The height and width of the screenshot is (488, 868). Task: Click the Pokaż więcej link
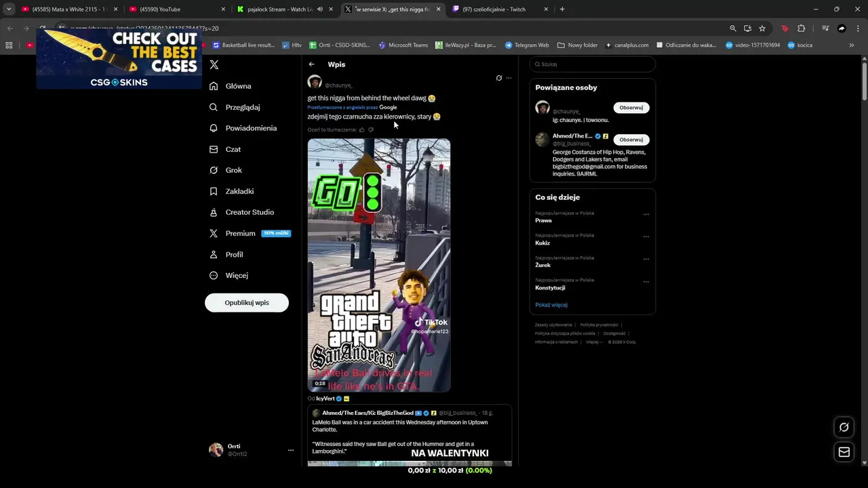[x=551, y=305]
